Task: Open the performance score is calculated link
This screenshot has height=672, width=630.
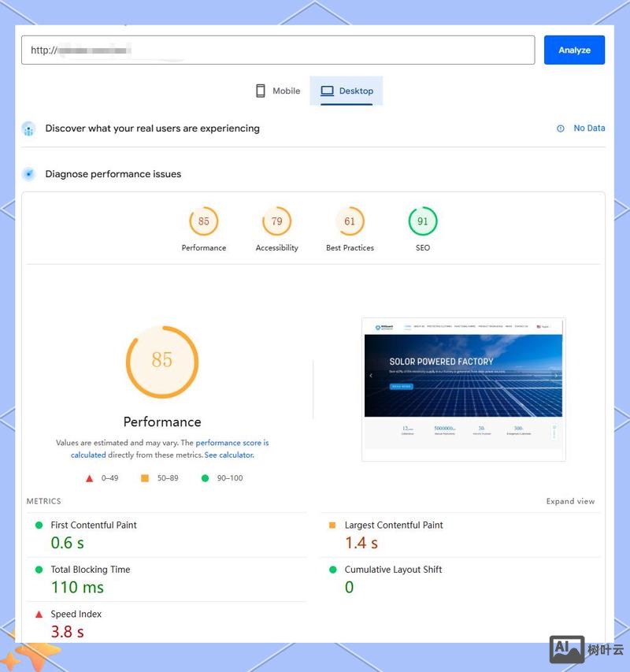Action: tap(232, 443)
